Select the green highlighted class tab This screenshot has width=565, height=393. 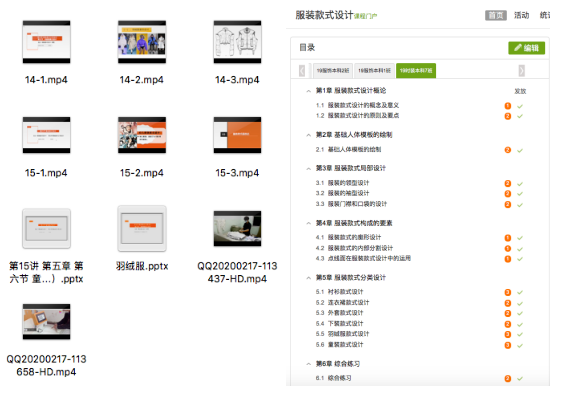pos(416,71)
